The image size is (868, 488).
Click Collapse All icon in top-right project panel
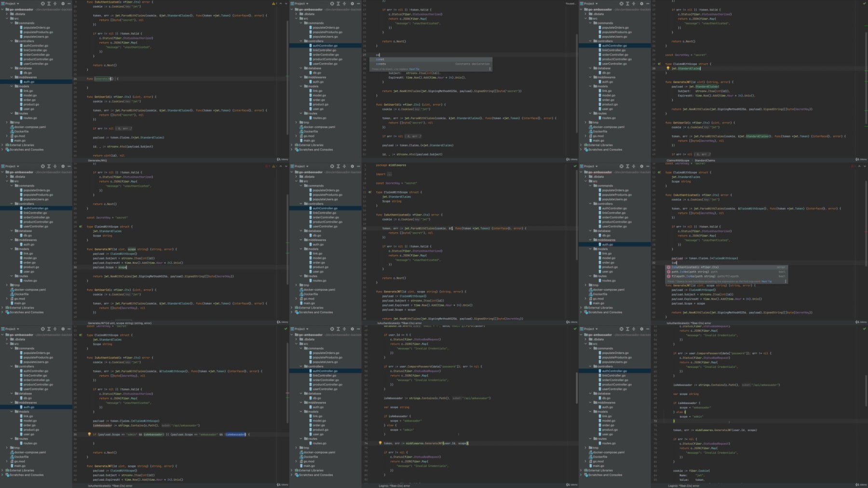pyautogui.click(x=634, y=4)
